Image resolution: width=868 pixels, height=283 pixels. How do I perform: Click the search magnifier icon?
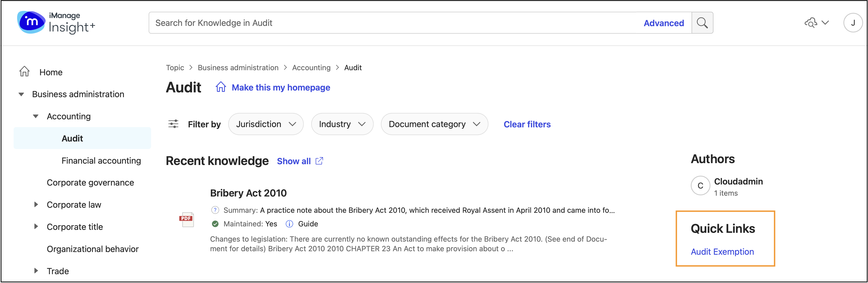[x=703, y=23]
